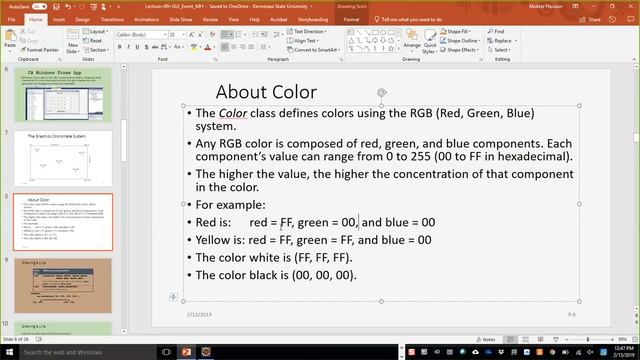
Task: Switch to the Insert tab
Action: 59,20
